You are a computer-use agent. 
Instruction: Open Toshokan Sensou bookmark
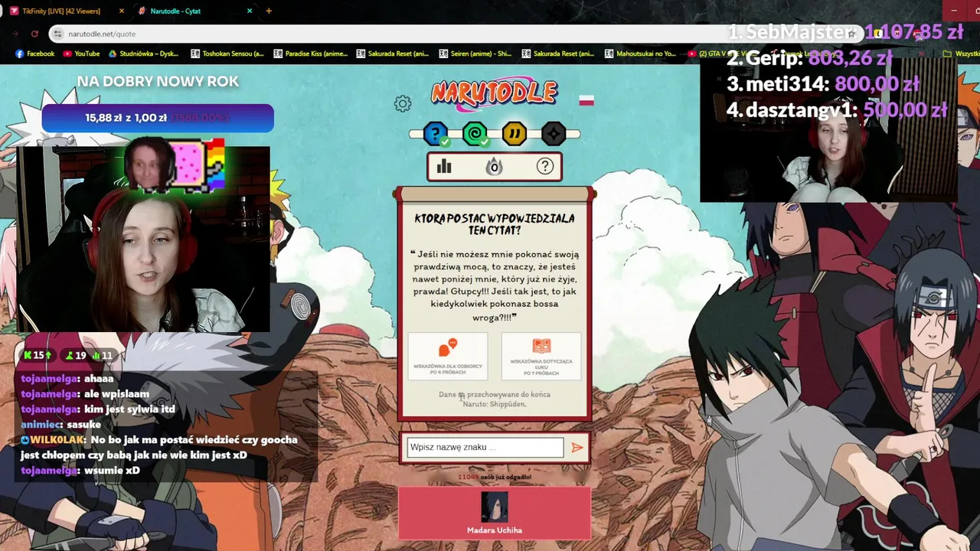pyautogui.click(x=227, y=54)
